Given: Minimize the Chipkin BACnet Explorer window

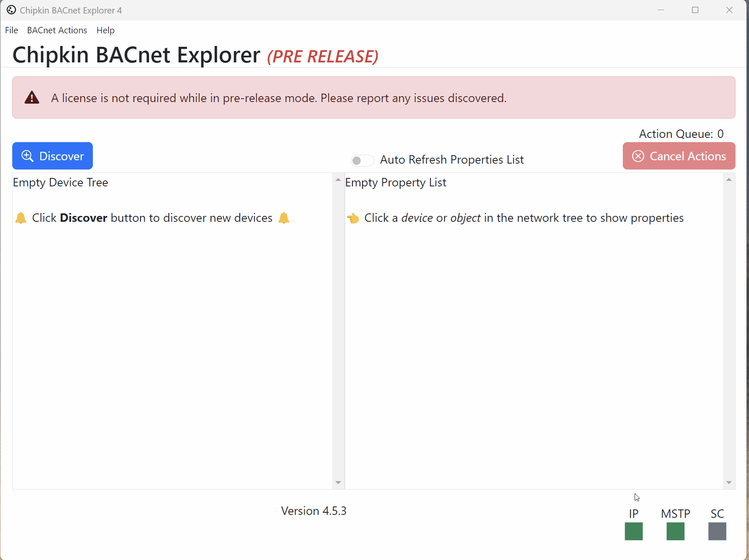Looking at the screenshot, I should (x=661, y=10).
